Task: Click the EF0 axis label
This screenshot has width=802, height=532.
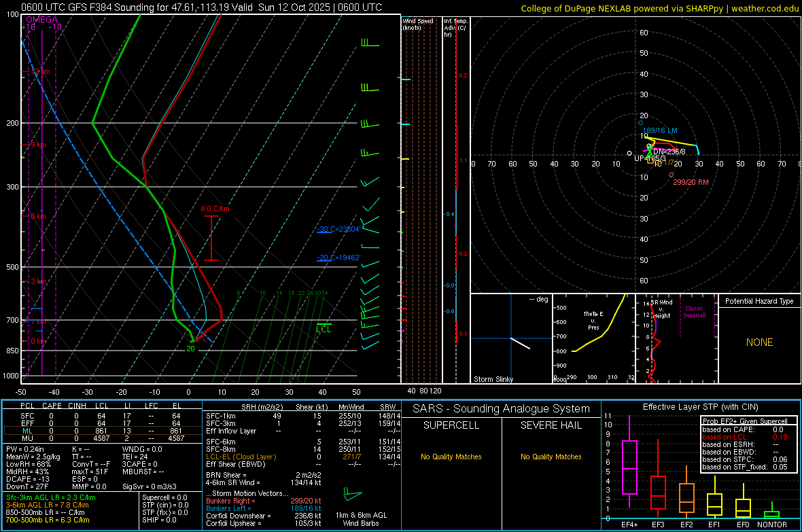Action: [743, 525]
